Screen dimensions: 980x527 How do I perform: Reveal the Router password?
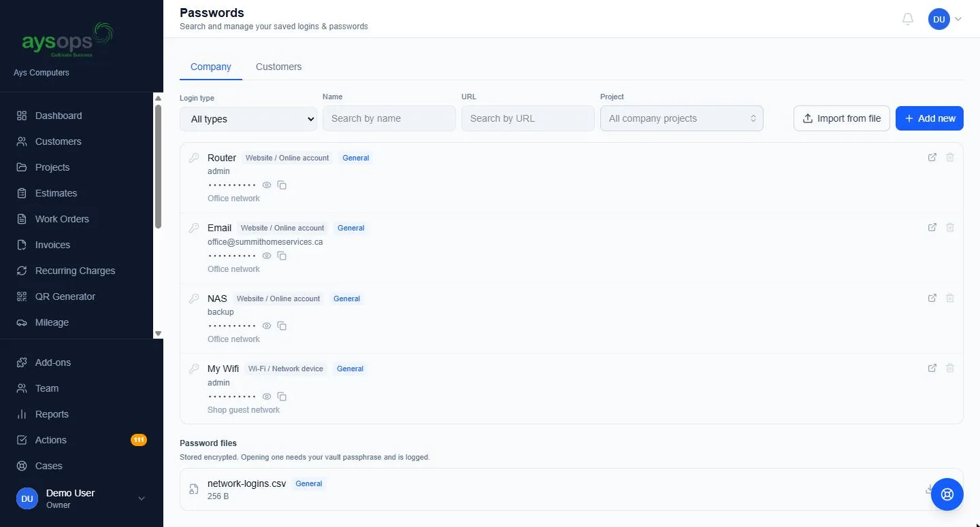click(x=267, y=185)
